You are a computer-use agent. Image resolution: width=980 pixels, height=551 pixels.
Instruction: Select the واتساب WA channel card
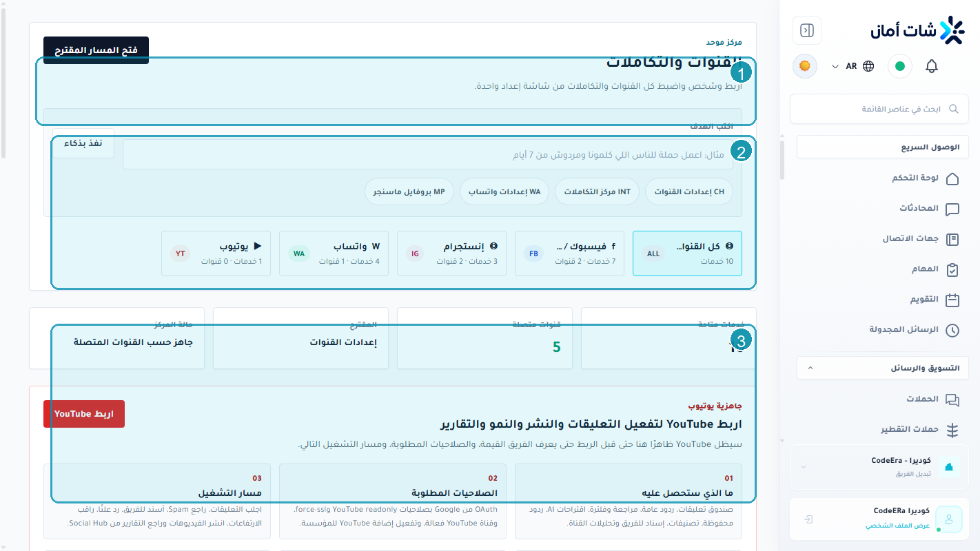coord(334,253)
